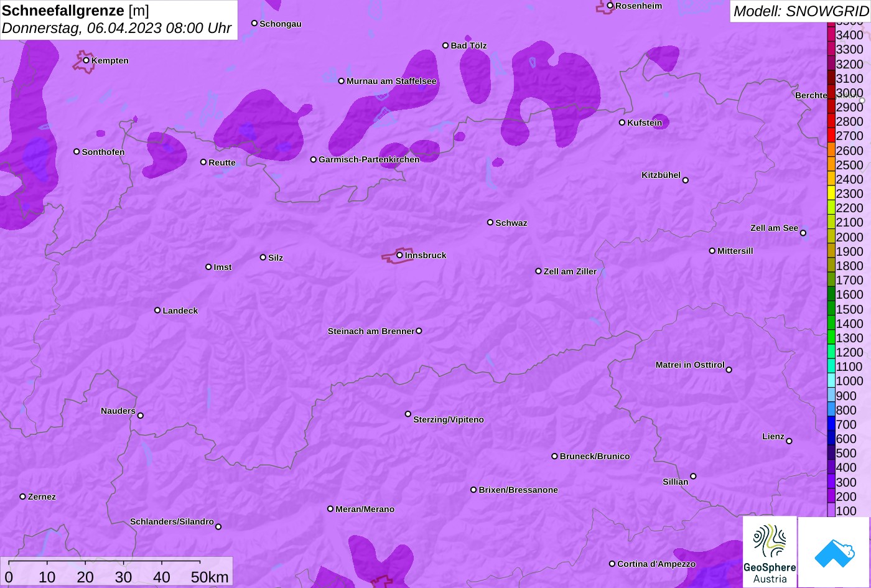The width and height of the screenshot is (871, 588).
Task: Click the Landeck location dot
Action: click(x=157, y=310)
